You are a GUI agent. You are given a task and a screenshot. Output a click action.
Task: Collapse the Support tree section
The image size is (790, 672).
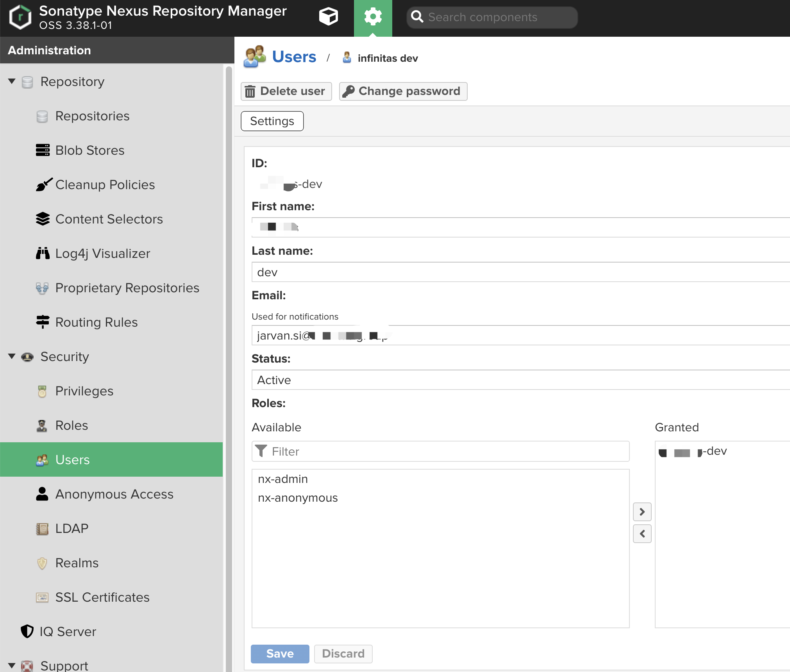pyautogui.click(x=12, y=665)
